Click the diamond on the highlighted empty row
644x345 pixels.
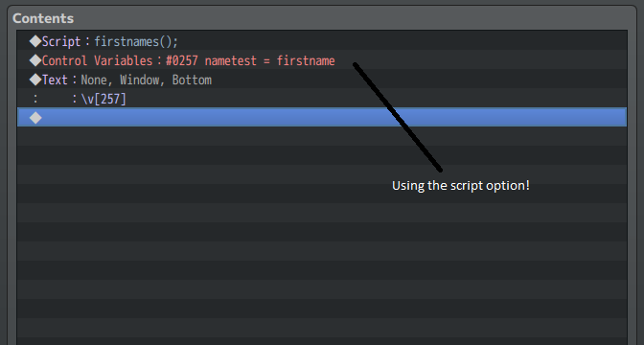click(x=35, y=118)
